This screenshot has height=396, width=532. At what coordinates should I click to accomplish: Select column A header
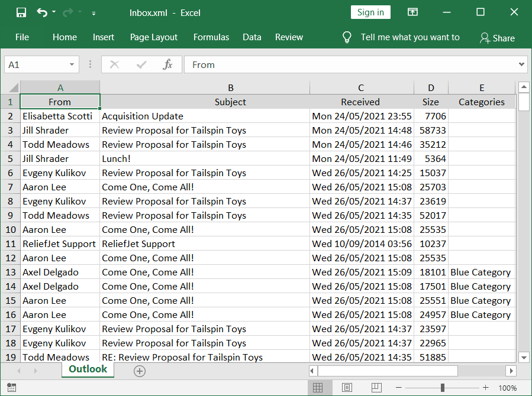tap(60, 87)
